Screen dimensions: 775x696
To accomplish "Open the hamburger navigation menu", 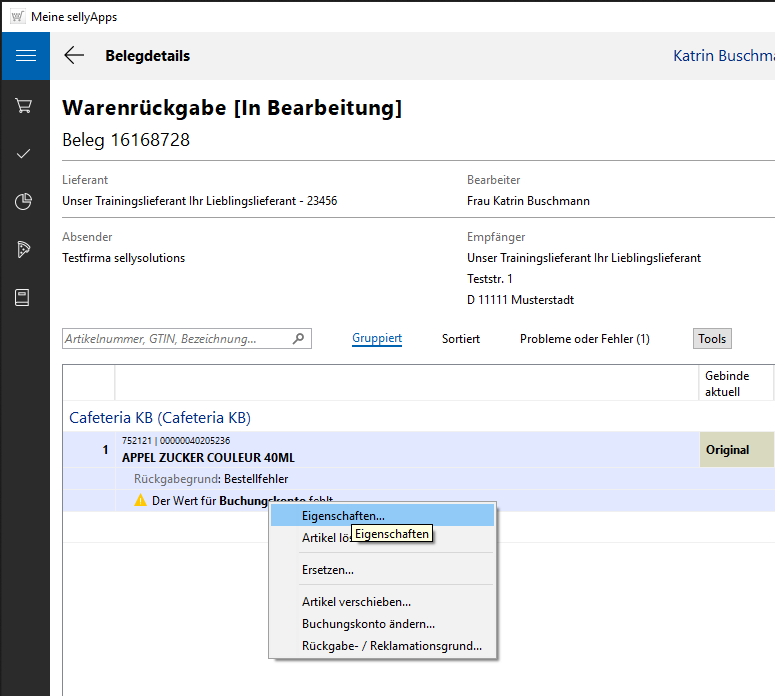I will click(25, 56).
